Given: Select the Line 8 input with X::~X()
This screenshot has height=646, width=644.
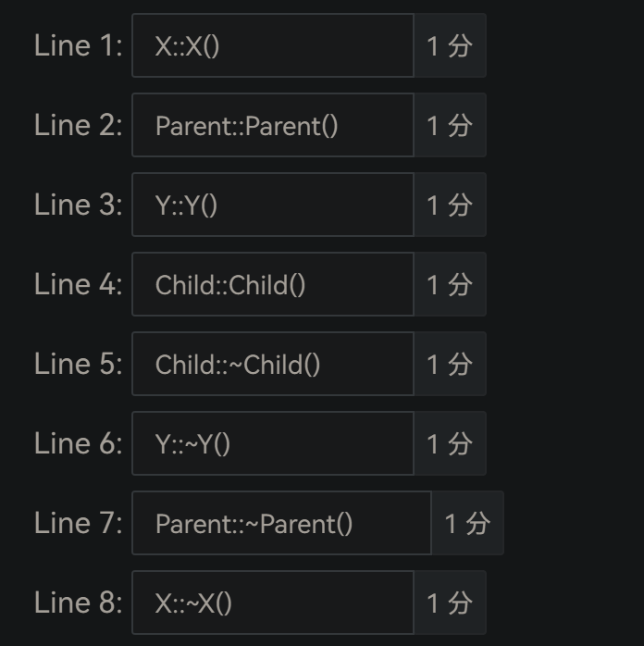Looking at the screenshot, I should [x=273, y=603].
